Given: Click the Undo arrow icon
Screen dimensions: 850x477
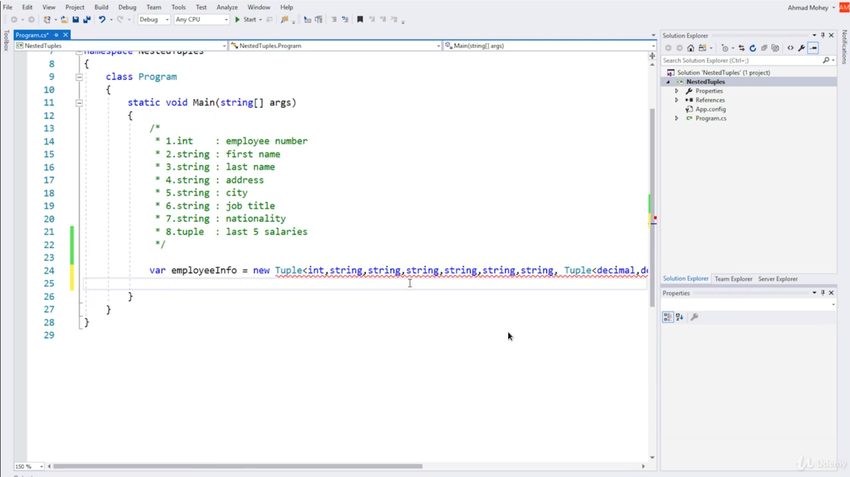Looking at the screenshot, I should point(102,20).
